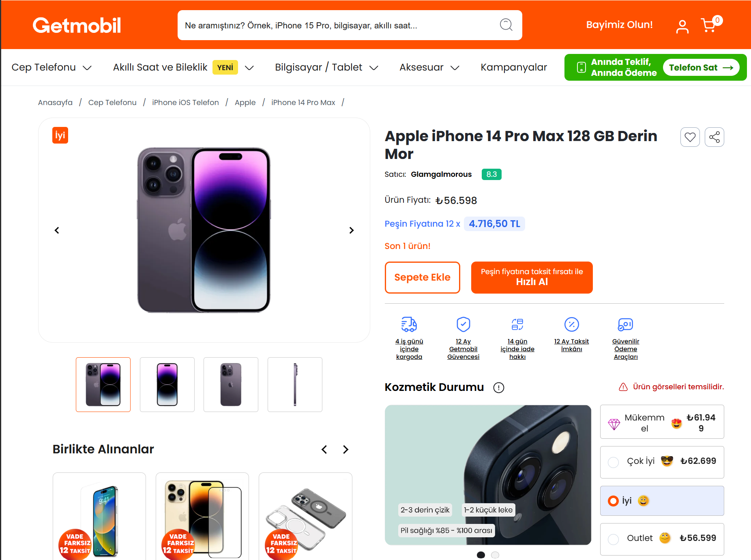Open the Kampanyalar menu item
This screenshot has height=560, width=751.
(x=513, y=67)
